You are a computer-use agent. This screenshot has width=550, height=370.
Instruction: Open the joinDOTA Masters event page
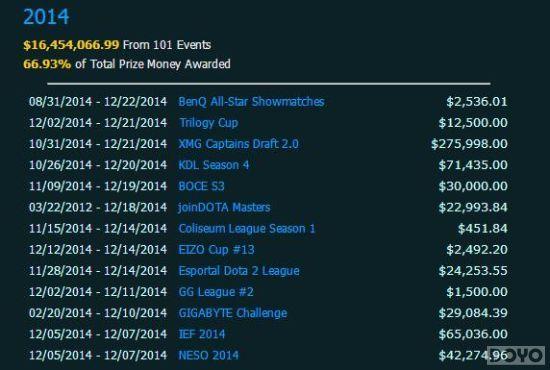tap(224, 207)
